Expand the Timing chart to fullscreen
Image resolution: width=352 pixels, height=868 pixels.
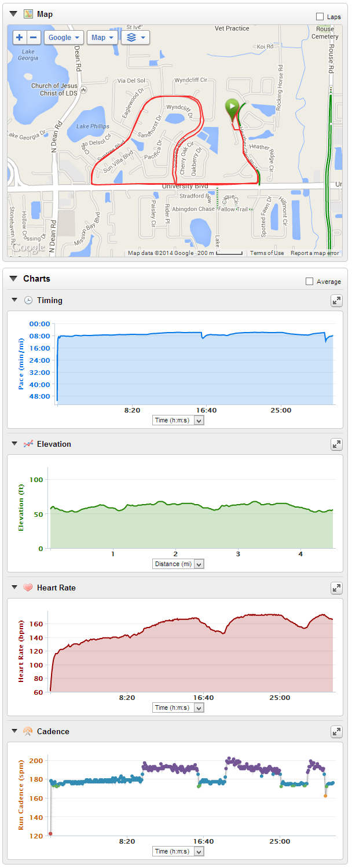coord(336,301)
